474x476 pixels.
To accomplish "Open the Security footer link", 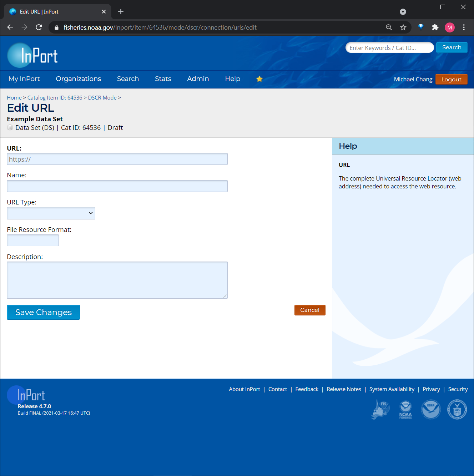I will pyautogui.click(x=458, y=389).
